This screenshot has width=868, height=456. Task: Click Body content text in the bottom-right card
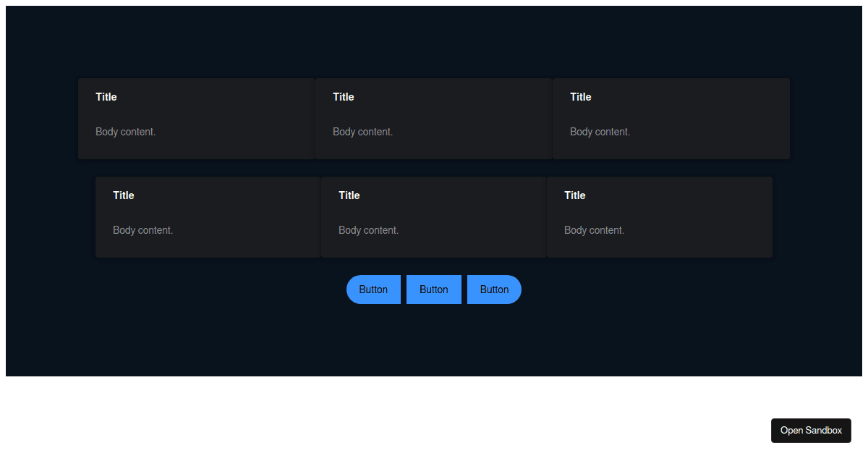[594, 229]
